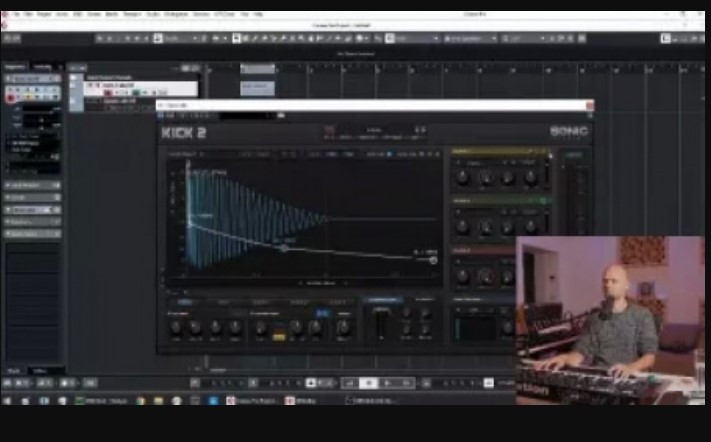The width and height of the screenshot is (711, 442).
Task: Toggle the green power button on the second click panel
Action: pos(544,200)
